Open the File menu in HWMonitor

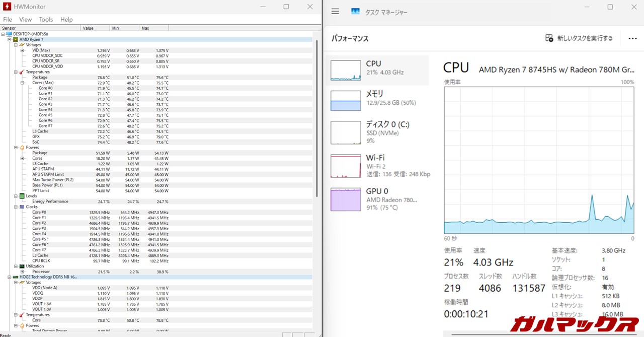8,20
